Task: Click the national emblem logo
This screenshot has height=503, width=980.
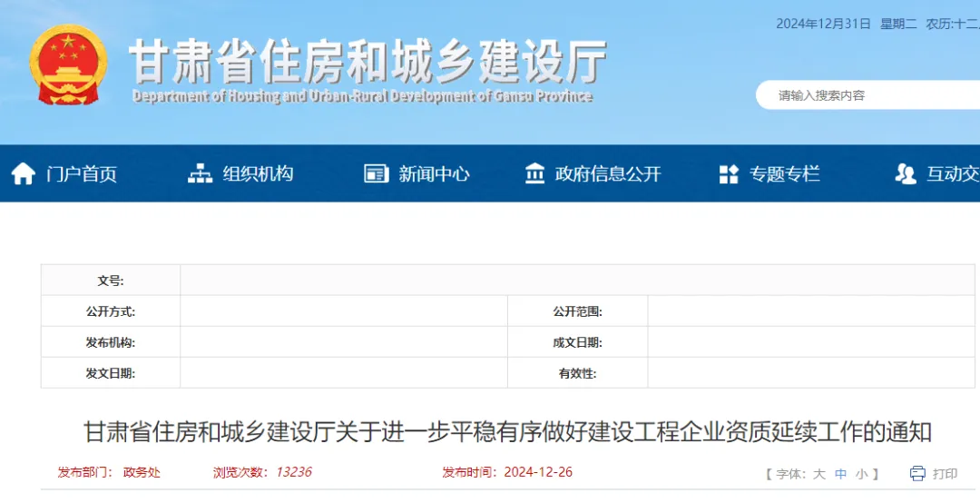Action: [67, 65]
